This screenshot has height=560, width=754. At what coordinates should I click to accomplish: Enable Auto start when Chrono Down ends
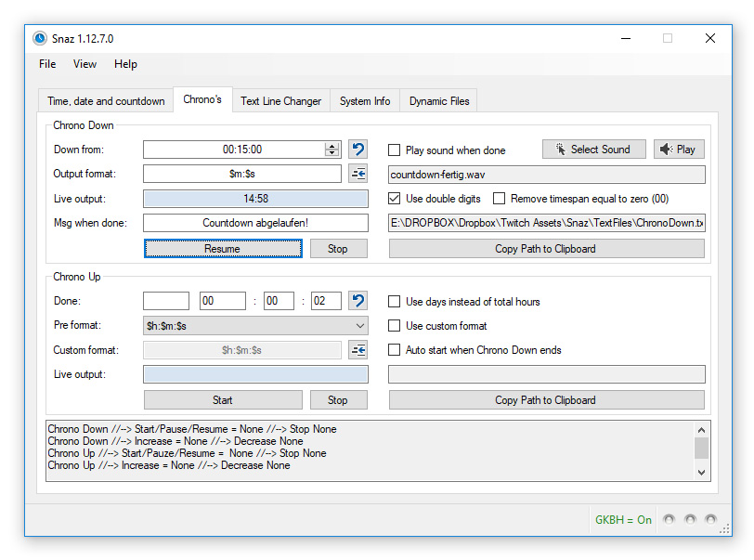pyautogui.click(x=394, y=350)
